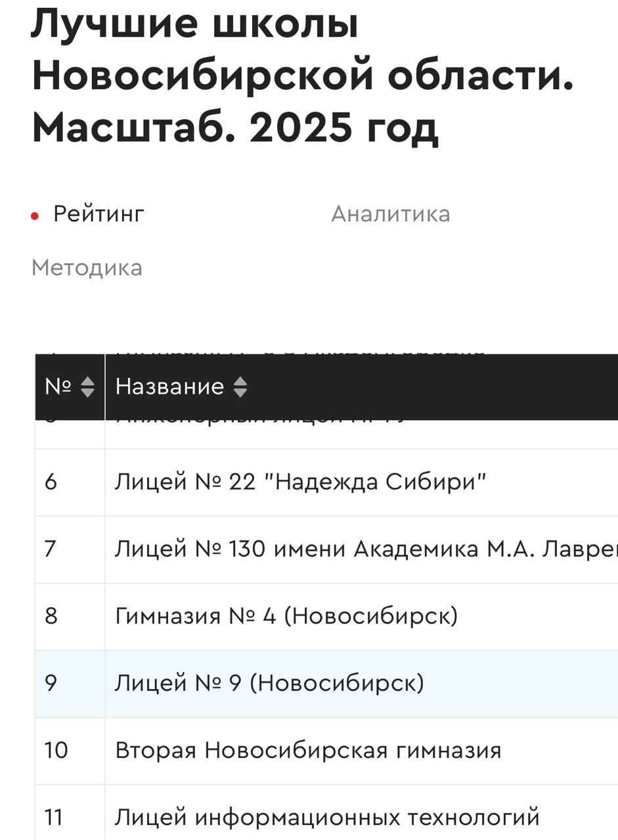Open the Аналитика tab
This screenshot has width=618, height=840.
click(x=391, y=214)
